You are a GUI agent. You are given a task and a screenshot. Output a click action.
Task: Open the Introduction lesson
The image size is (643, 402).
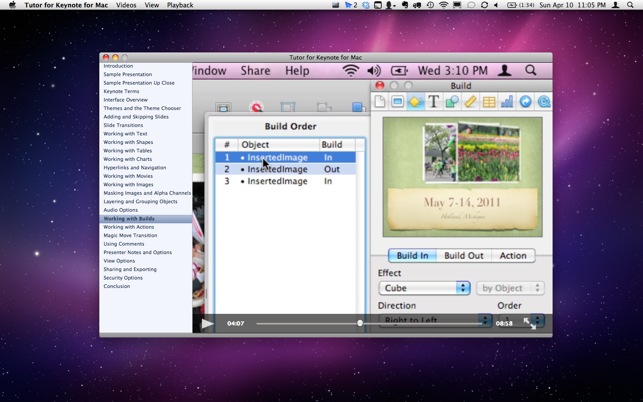[118, 66]
